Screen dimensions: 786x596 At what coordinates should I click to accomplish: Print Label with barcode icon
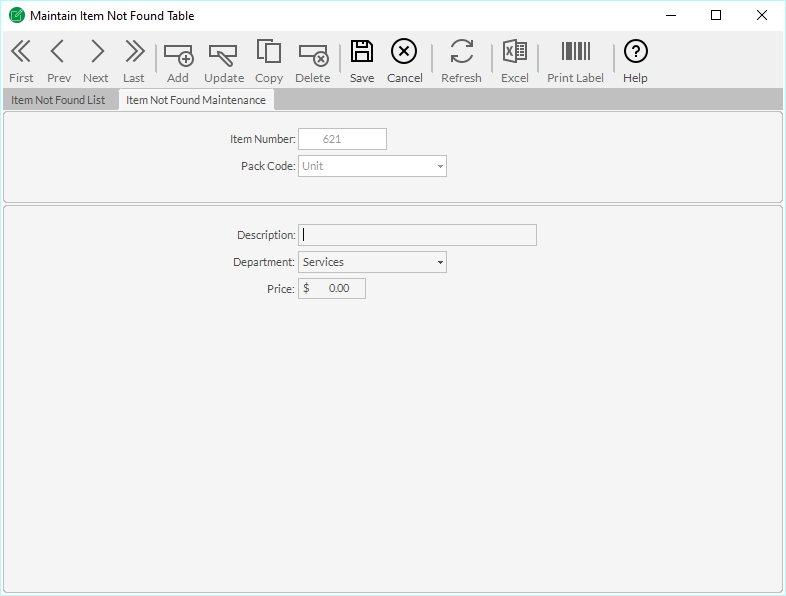575,61
